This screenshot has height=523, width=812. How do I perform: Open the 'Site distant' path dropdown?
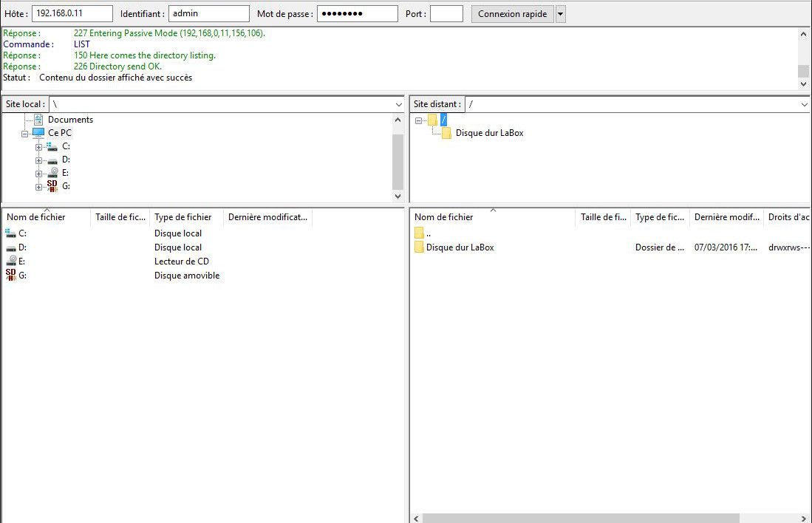point(804,105)
